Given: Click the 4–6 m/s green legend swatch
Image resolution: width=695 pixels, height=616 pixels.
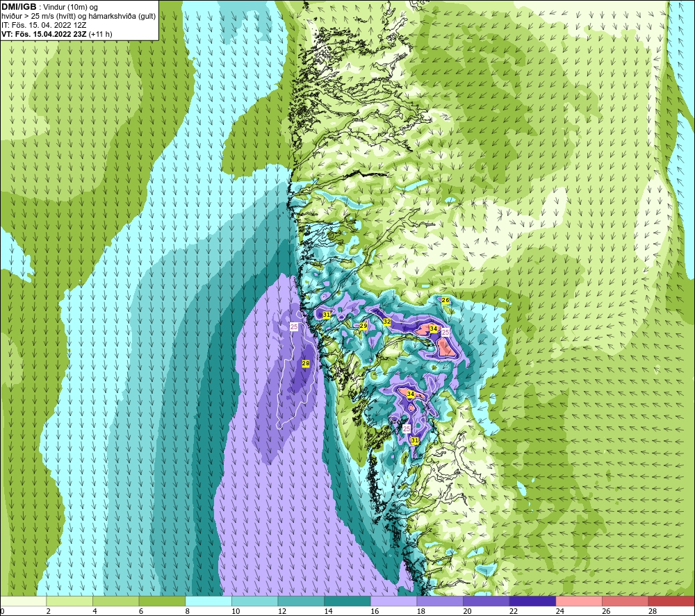Looking at the screenshot, I should 115,601.
